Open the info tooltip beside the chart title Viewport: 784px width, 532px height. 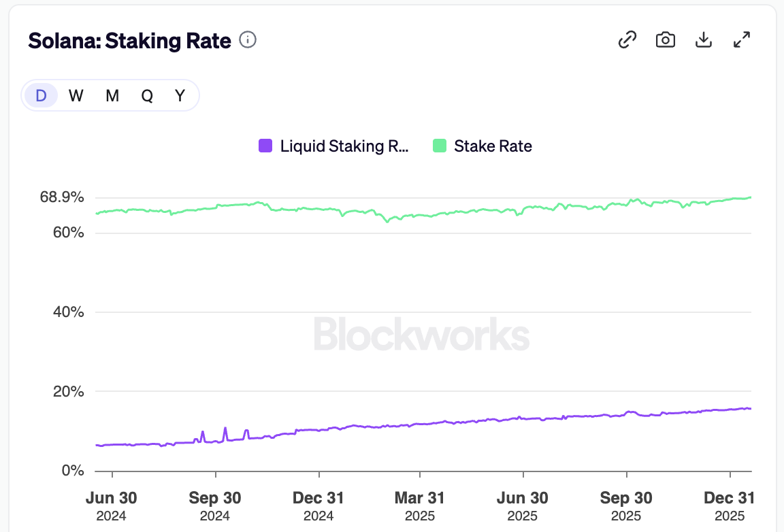(248, 40)
